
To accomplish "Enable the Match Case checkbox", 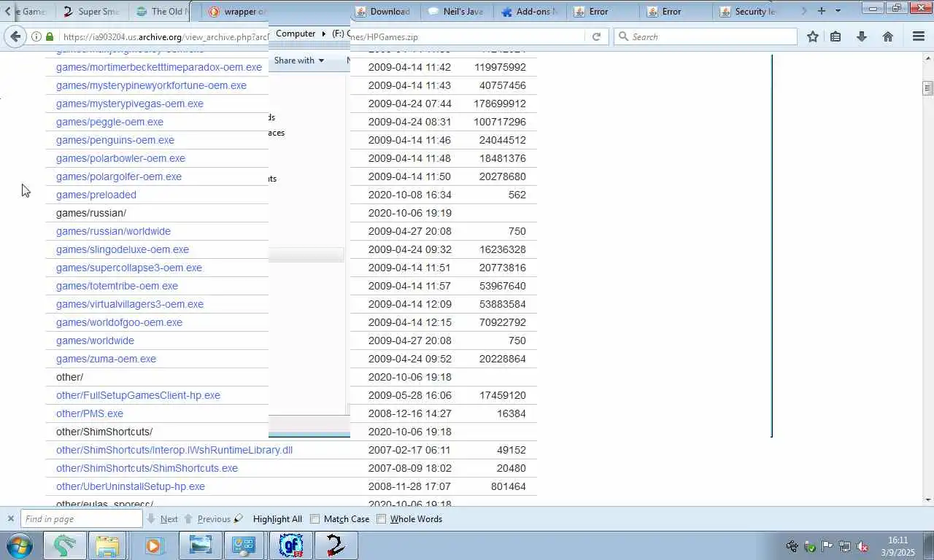I will click(314, 519).
